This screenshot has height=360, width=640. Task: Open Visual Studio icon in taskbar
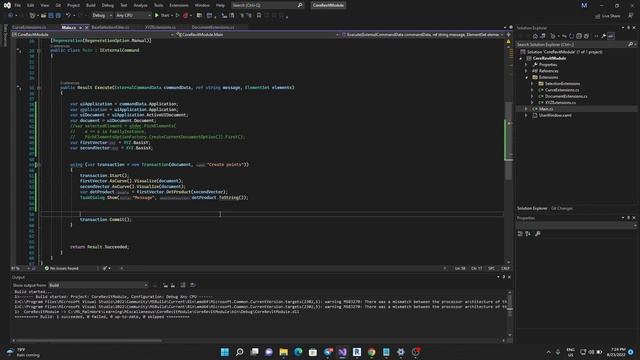[342, 352]
